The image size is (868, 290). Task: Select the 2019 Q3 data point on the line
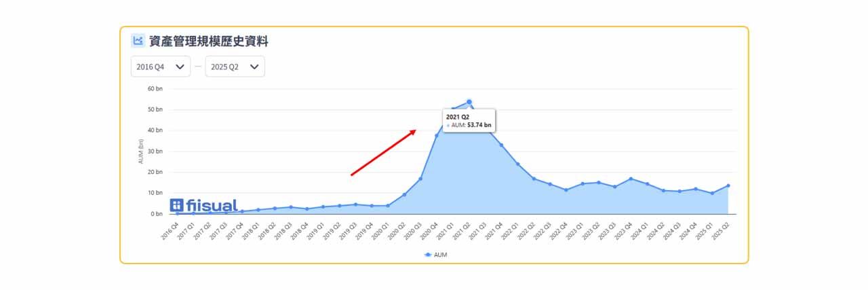(x=355, y=204)
